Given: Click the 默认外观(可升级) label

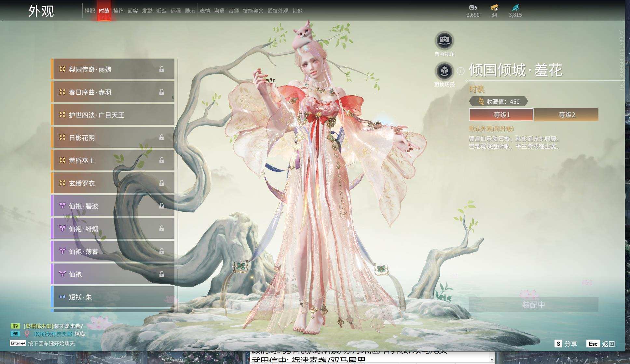Looking at the screenshot, I should pos(491,129).
